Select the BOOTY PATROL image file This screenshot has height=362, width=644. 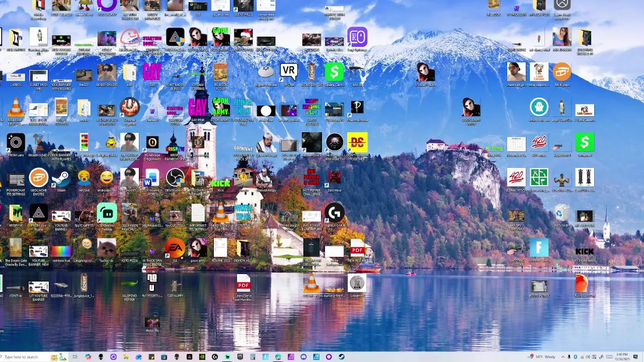pyautogui.click(x=539, y=289)
